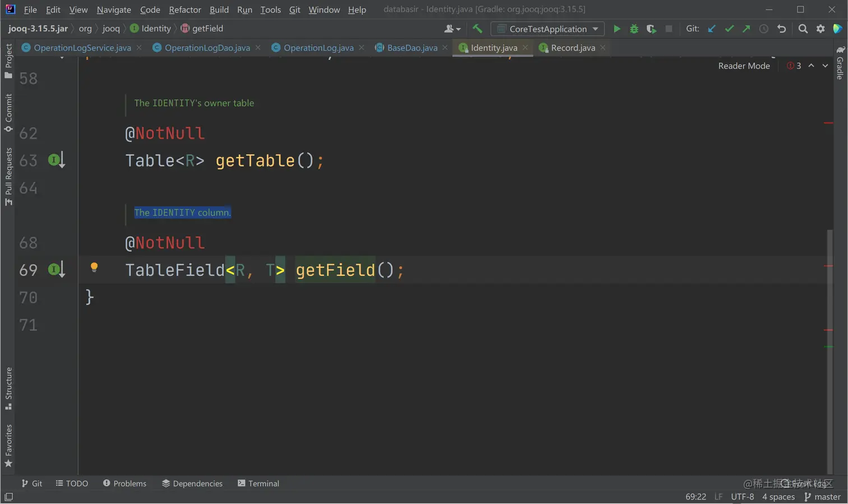Click the jooq-3.15.5.jar breadcrumb
848x504 pixels.
click(x=38, y=29)
